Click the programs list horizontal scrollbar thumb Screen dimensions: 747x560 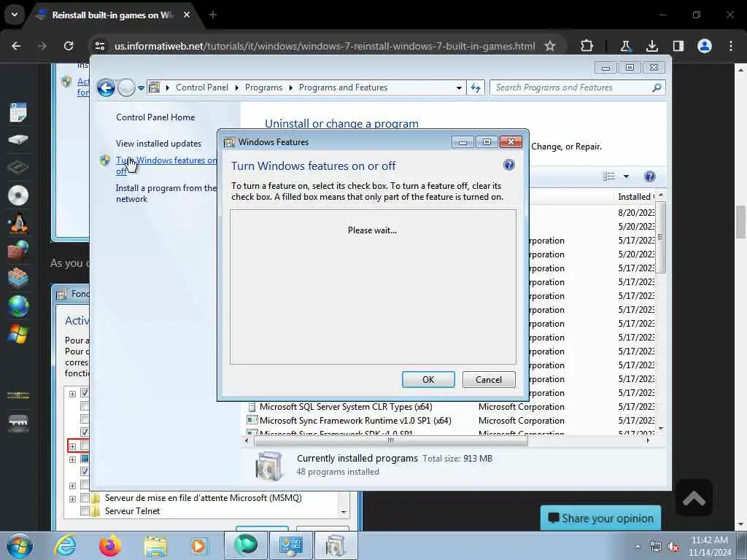(x=391, y=441)
